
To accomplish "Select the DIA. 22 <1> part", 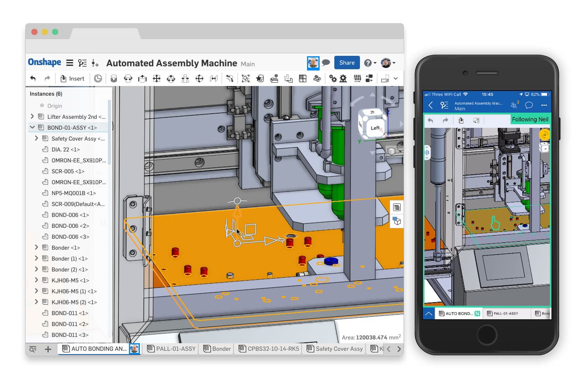I will pyautogui.click(x=66, y=149).
